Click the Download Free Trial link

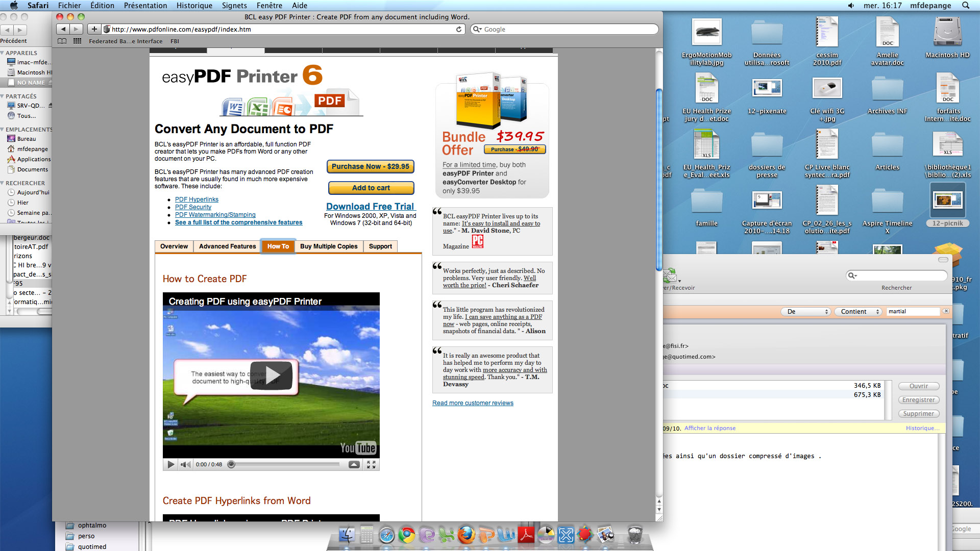pos(370,206)
